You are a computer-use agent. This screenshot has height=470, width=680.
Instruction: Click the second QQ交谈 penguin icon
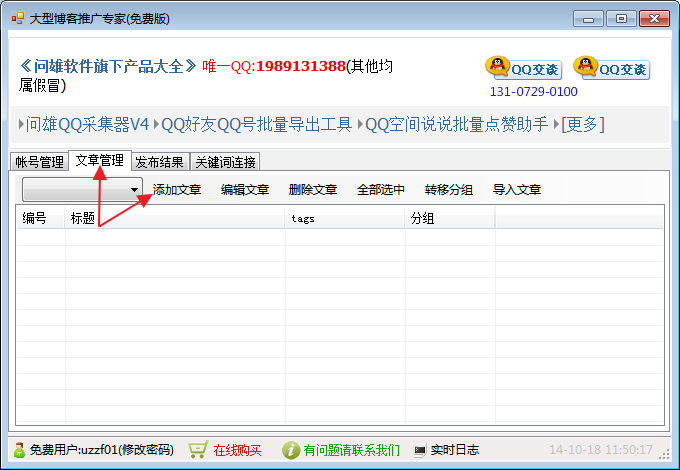(x=585, y=67)
